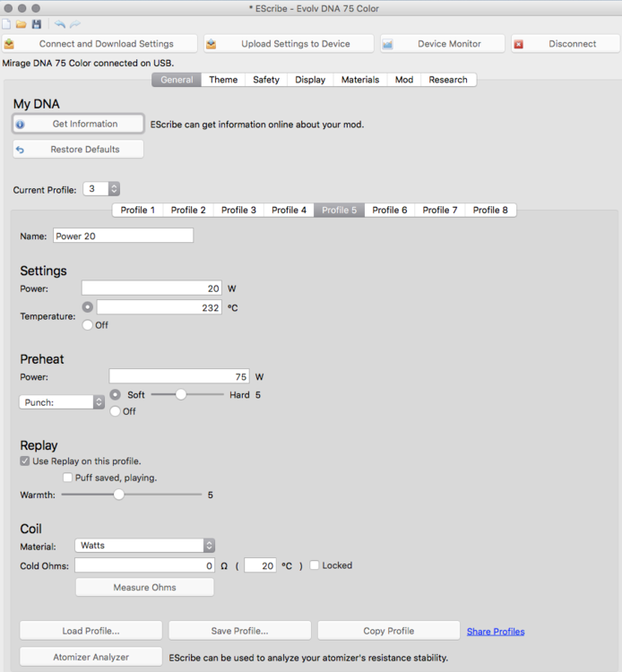Click the Open folder toolbar icon

coord(21,24)
